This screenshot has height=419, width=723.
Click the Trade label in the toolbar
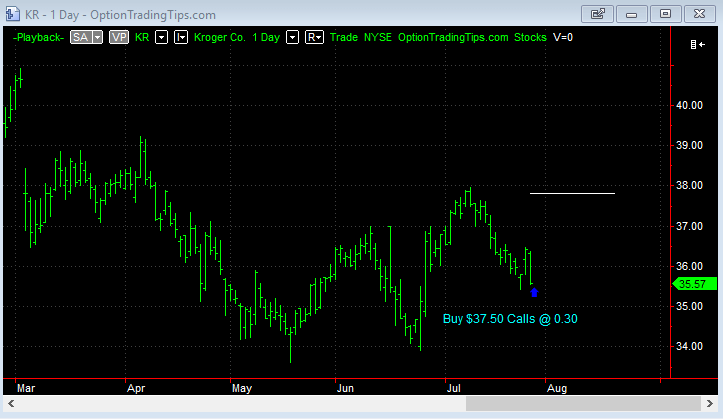(344, 37)
